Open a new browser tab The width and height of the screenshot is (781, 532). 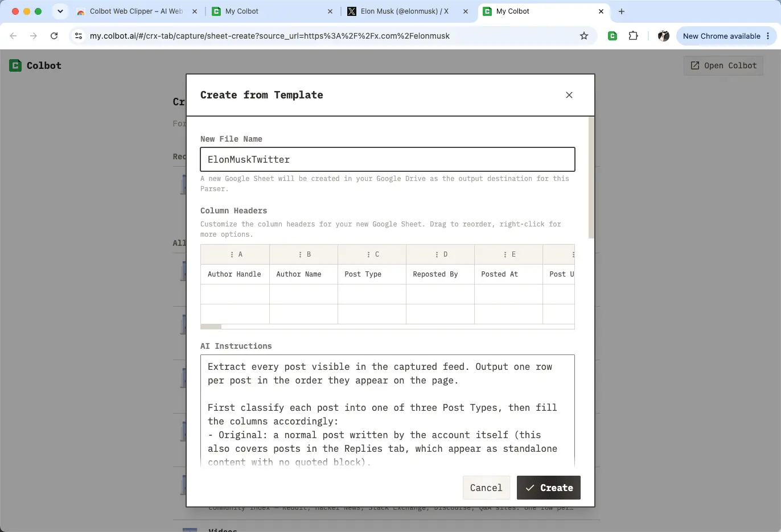[622, 11]
